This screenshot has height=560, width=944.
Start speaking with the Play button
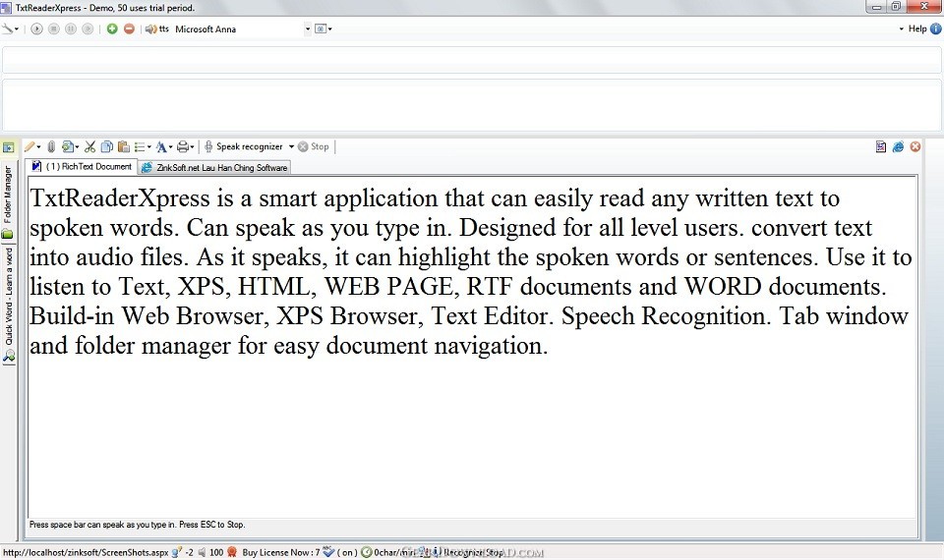tap(36, 28)
